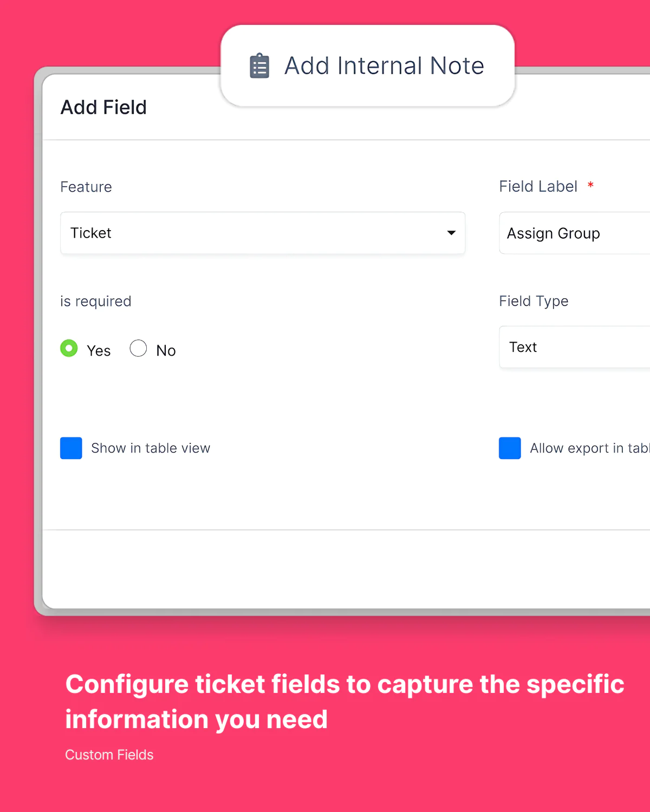Click the Assign Group field label input
Screen dimensions: 650x812
(575, 233)
